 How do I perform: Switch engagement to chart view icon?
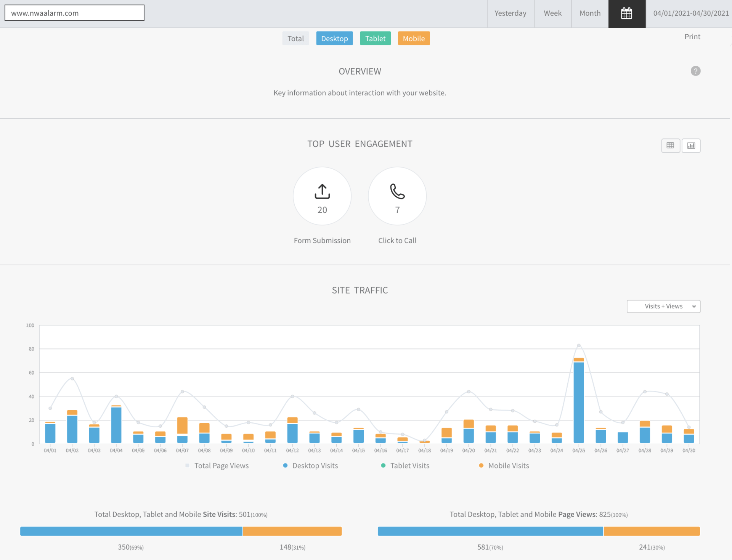click(691, 146)
